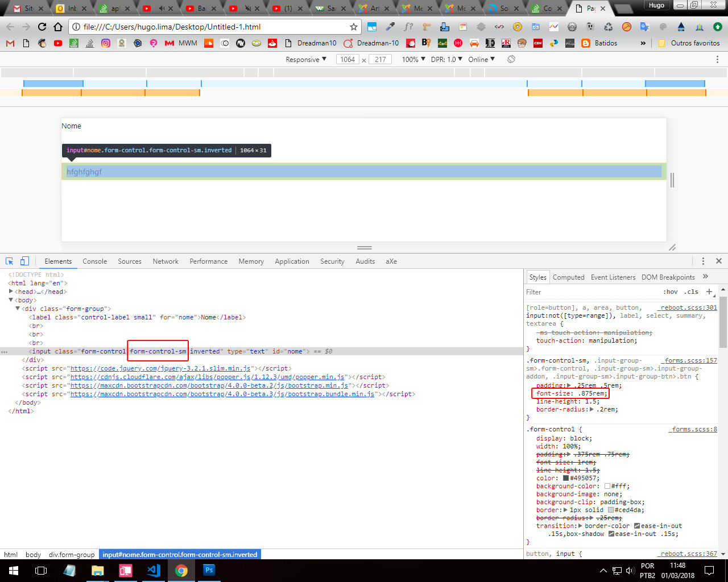
Task: Open the Responsive device dropdown
Action: coord(306,59)
